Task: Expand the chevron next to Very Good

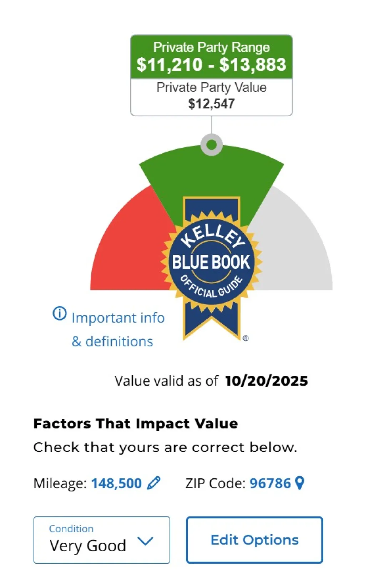Action: coord(145,541)
